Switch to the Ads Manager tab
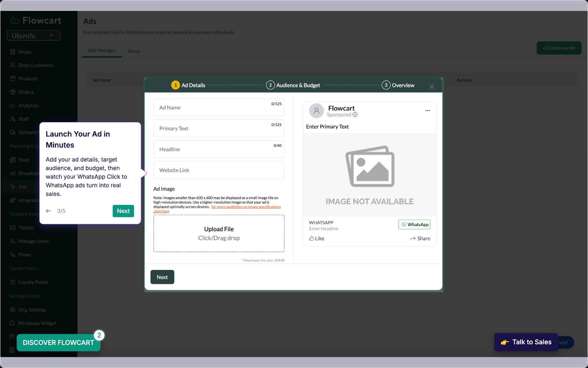The image size is (588, 368). pos(102,50)
